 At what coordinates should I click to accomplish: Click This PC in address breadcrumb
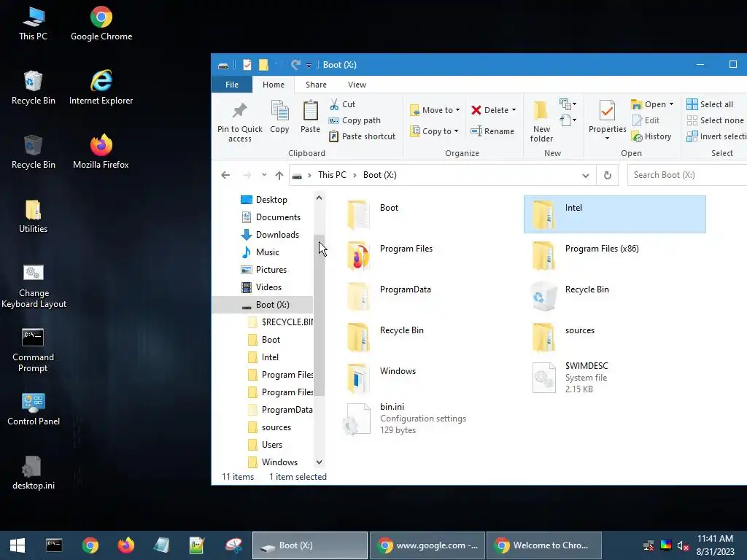[x=332, y=175]
